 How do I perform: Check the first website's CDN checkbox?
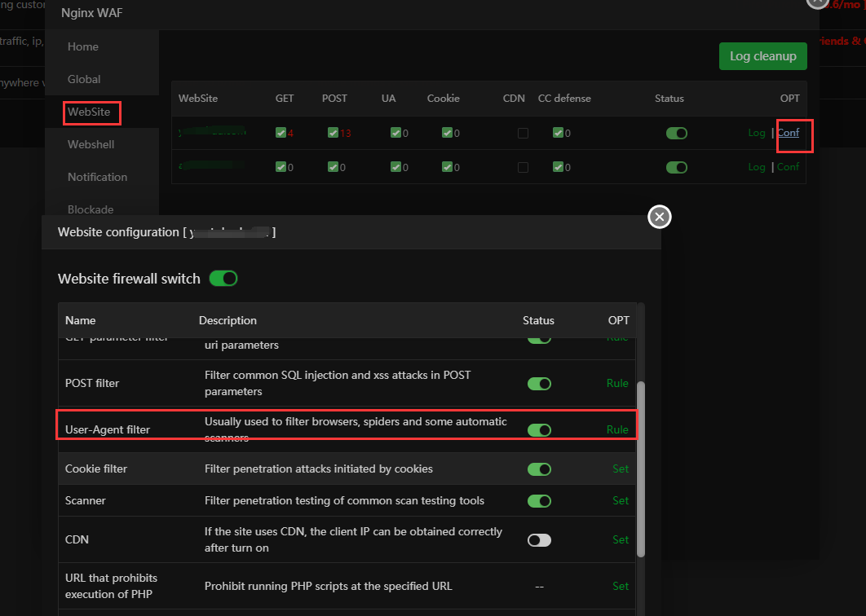523,133
